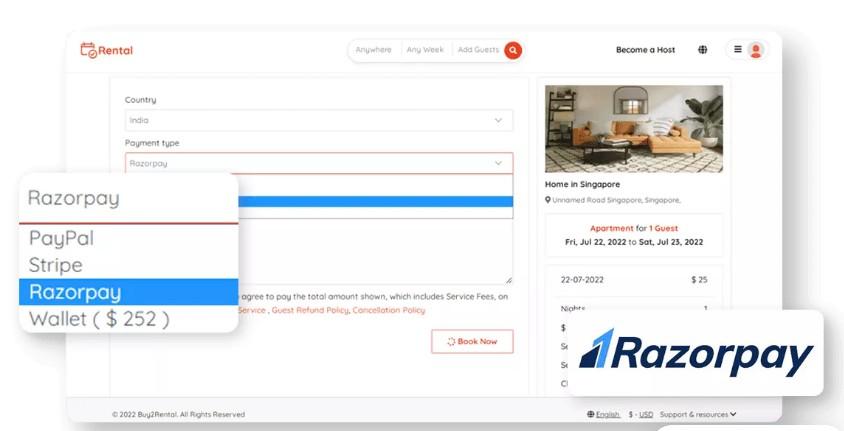Click the Razorpay brand logo card
The image size is (844, 431).
(x=695, y=354)
